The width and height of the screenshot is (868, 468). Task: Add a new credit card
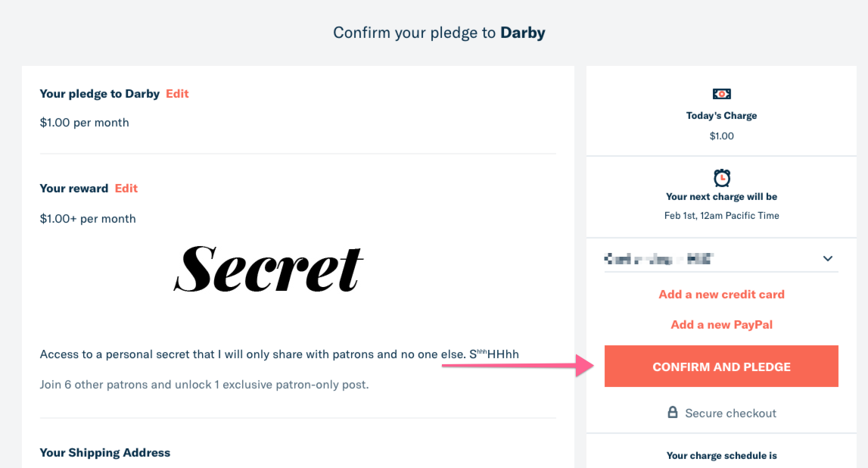coord(721,295)
